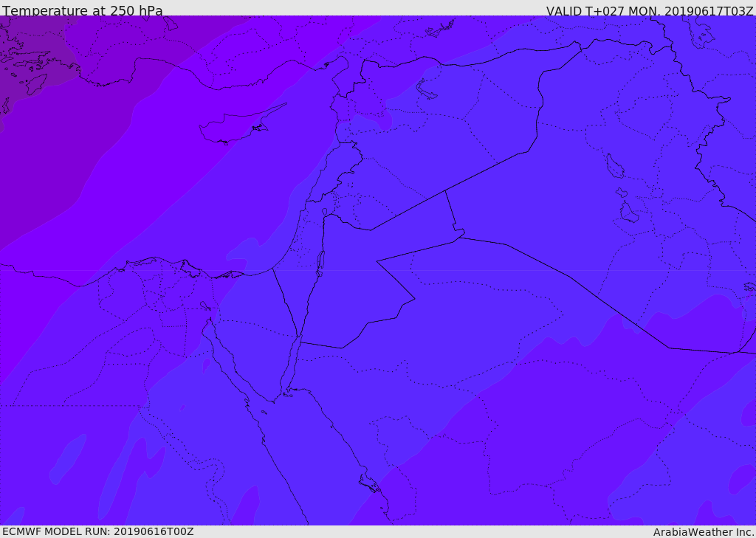Viewport: 756px width, 538px height.
Task: Click the 'VALID T+027 MON. 20190617T03Z' label
Action: pyautogui.click(x=650, y=10)
